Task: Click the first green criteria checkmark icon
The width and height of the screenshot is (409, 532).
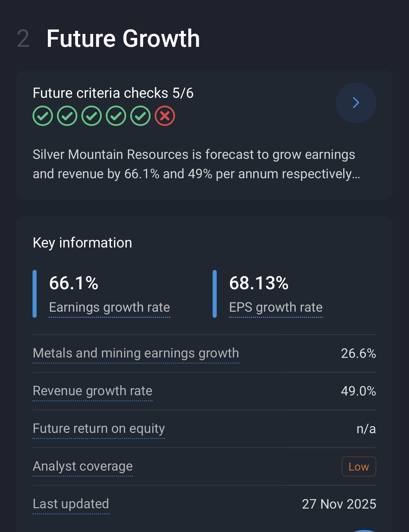Action: [x=43, y=116]
